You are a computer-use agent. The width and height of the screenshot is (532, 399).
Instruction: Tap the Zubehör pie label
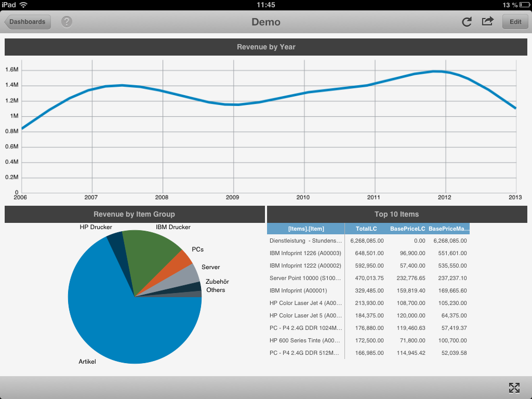(217, 282)
